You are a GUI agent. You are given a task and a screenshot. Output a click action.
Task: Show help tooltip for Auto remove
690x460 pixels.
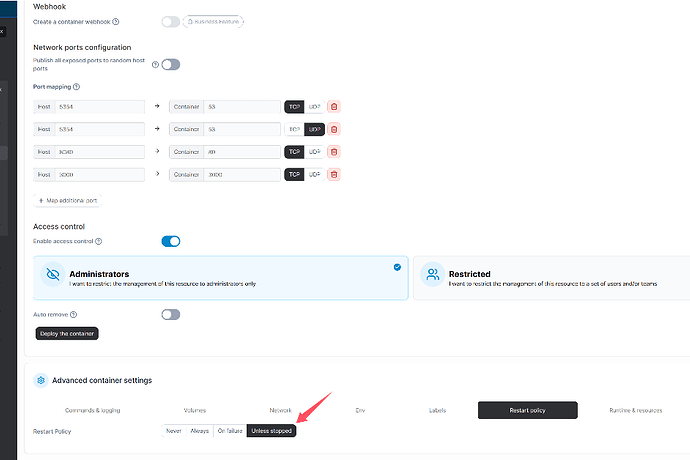[x=73, y=314]
